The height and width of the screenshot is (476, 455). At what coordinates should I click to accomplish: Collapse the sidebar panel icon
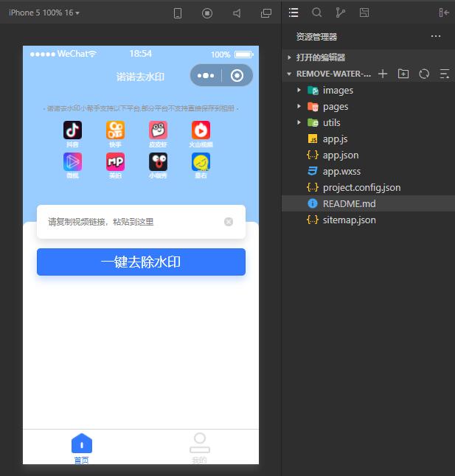[444, 13]
